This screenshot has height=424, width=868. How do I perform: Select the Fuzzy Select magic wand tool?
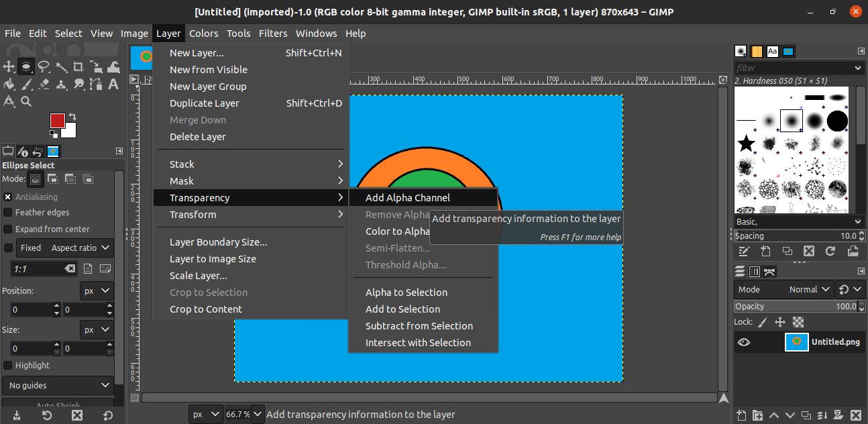click(61, 66)
